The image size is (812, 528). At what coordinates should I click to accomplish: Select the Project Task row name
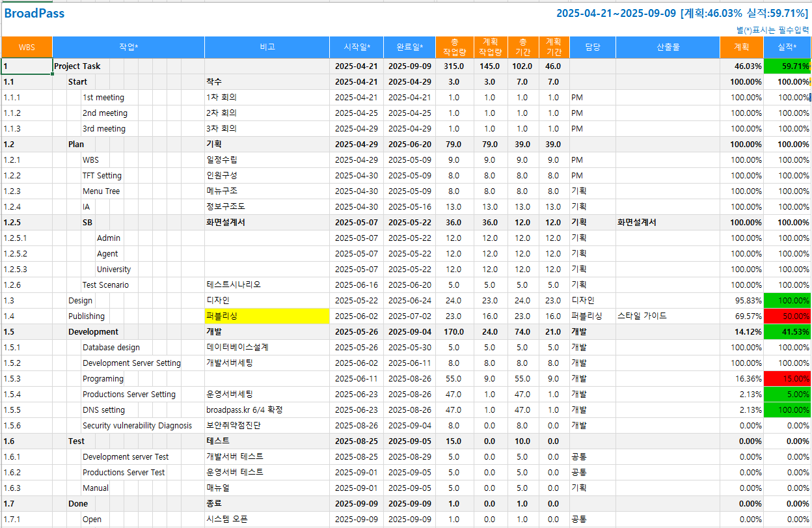[x=77, y=66]
